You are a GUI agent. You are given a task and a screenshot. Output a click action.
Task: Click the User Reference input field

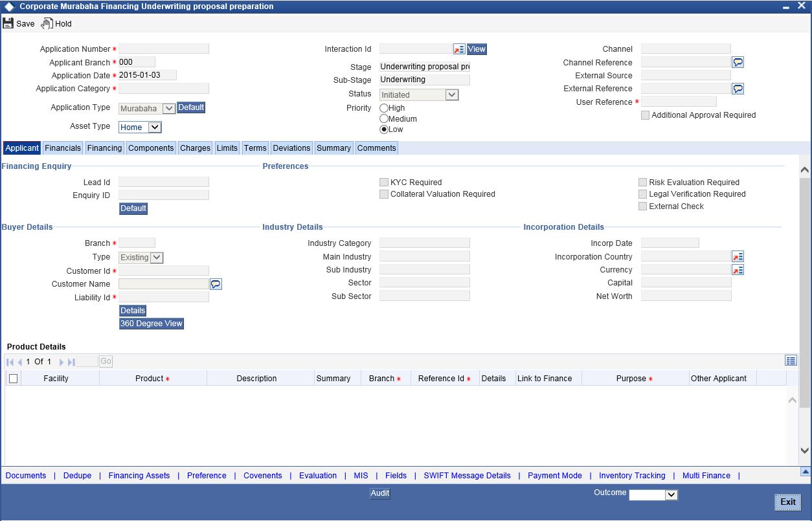[679, 102]
